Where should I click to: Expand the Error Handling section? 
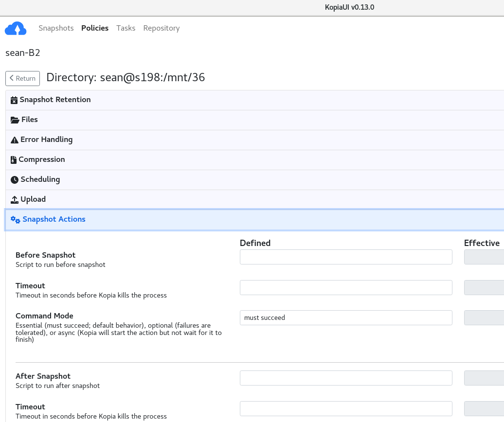click(x=254, y=140)
